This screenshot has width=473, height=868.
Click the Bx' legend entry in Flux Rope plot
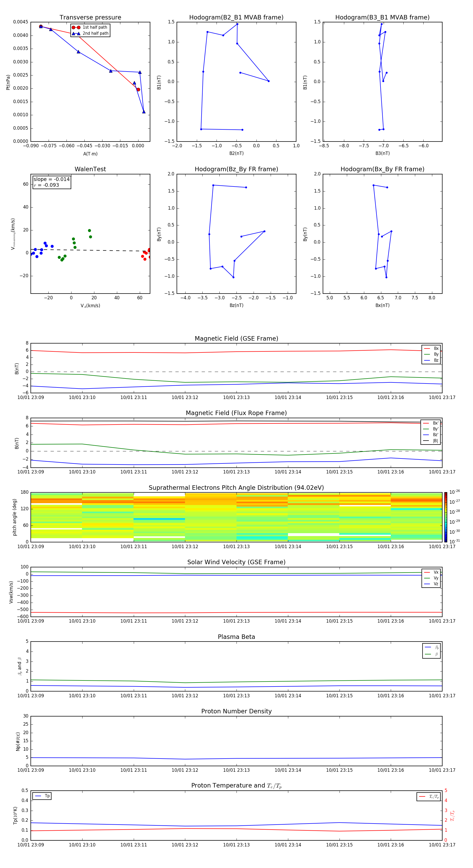click(431, 423)
